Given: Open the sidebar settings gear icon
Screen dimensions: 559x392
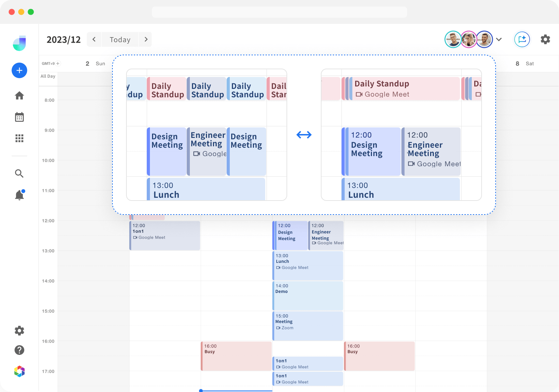Looking at the screenshot, I should pyautogui.click(x=19, y=331).
